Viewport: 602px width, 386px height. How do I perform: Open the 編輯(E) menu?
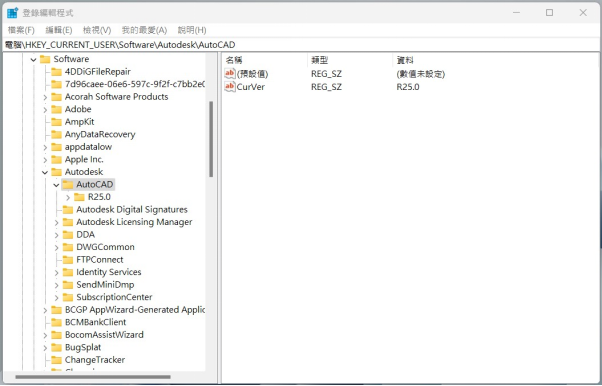pyautogui.click(x=59, y=30)
